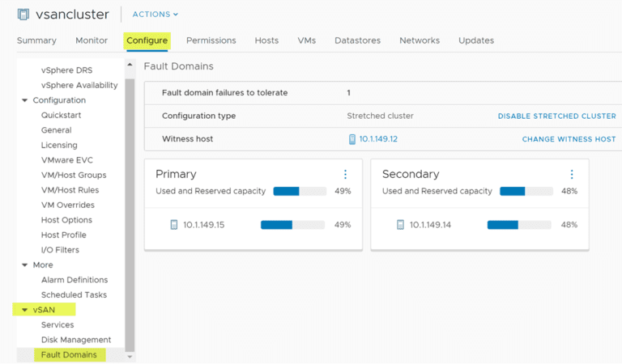Click the vsancluster cluster icon
This screenshot has height=364, width=622.
[x=23, y=14]
